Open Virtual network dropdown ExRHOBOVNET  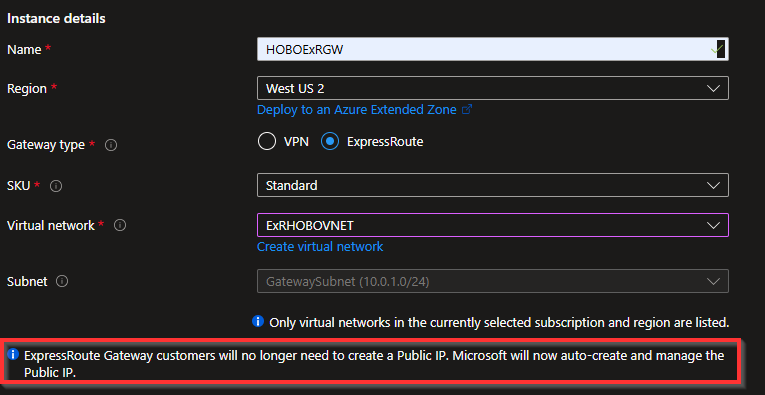(x=493, y=225)
